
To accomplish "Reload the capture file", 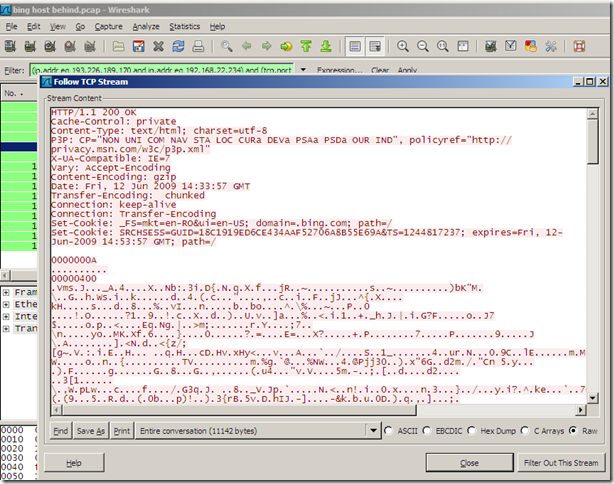I will coord(179,46).
